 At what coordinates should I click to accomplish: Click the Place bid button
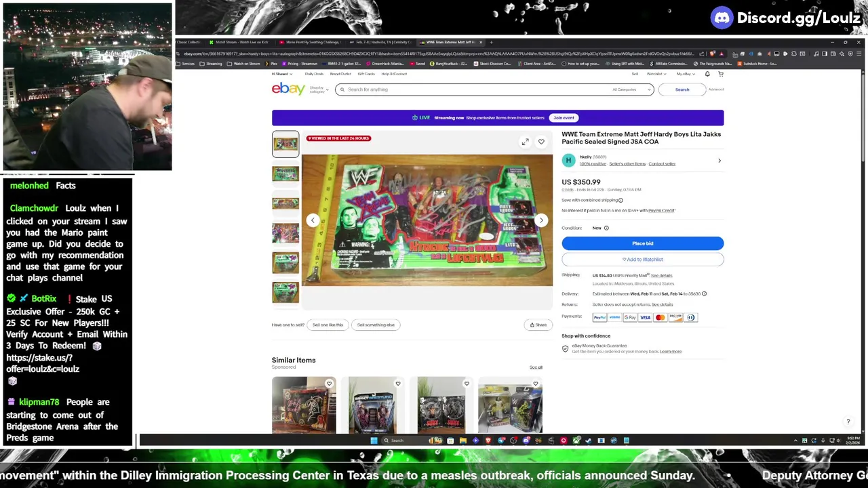click(642, 243)
